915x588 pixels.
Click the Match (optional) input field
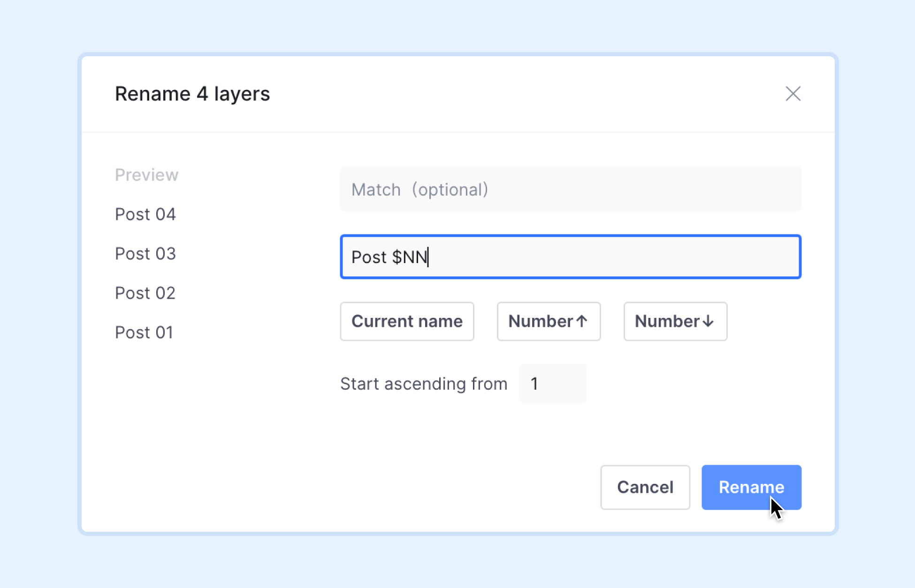click(571, 189)
